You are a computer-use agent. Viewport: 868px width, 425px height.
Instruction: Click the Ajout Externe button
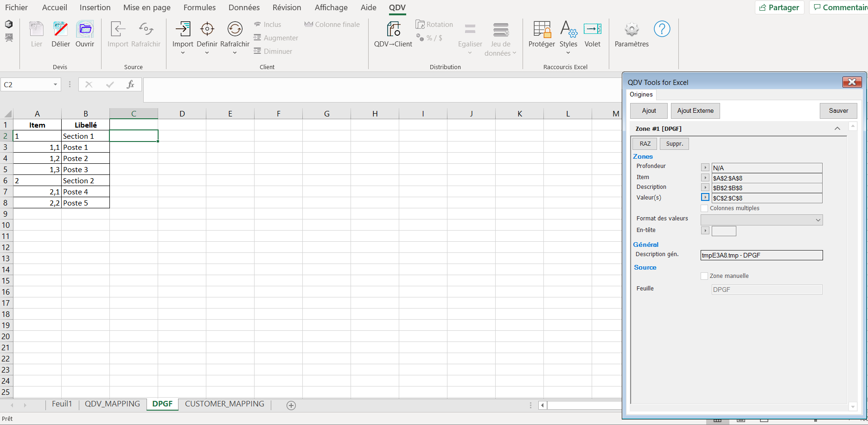695,111
